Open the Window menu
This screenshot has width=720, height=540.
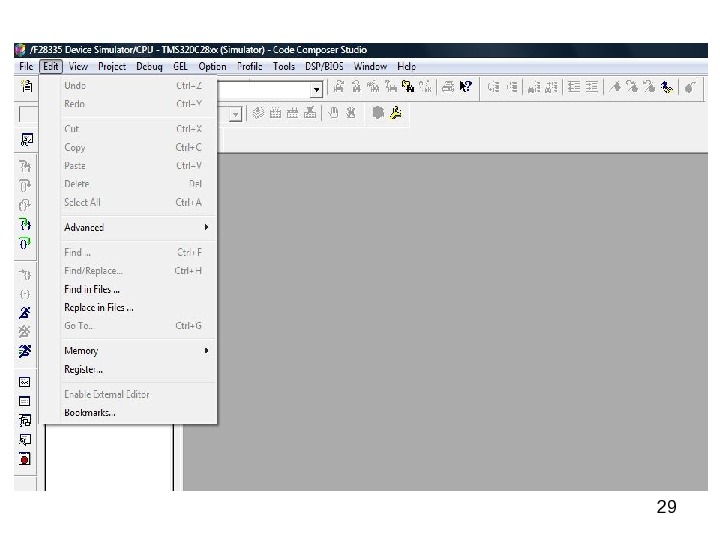coord(370,67)
